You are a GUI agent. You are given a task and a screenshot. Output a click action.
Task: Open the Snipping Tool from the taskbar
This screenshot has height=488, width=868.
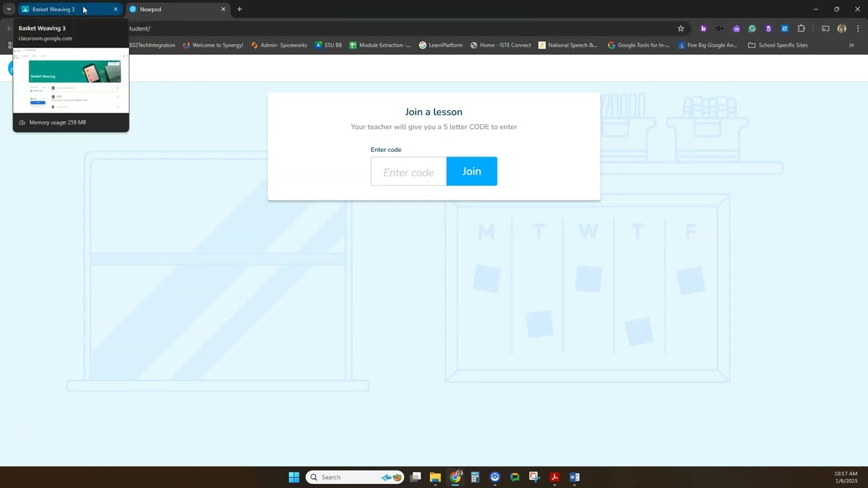tap(534, 477)
